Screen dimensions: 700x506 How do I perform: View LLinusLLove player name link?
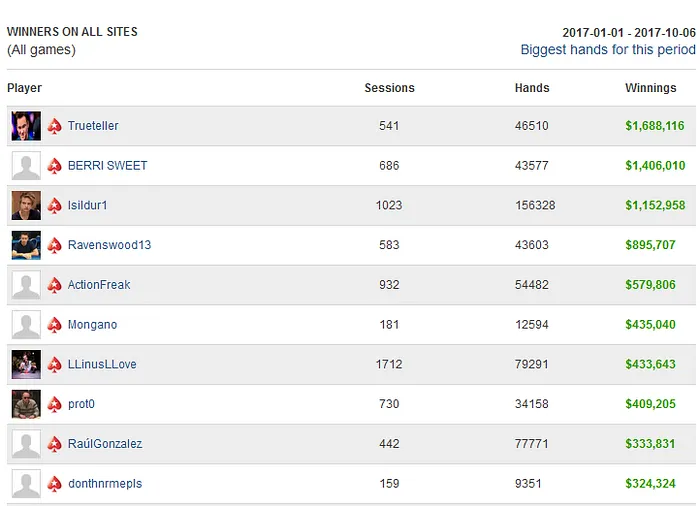coord(102,365)
